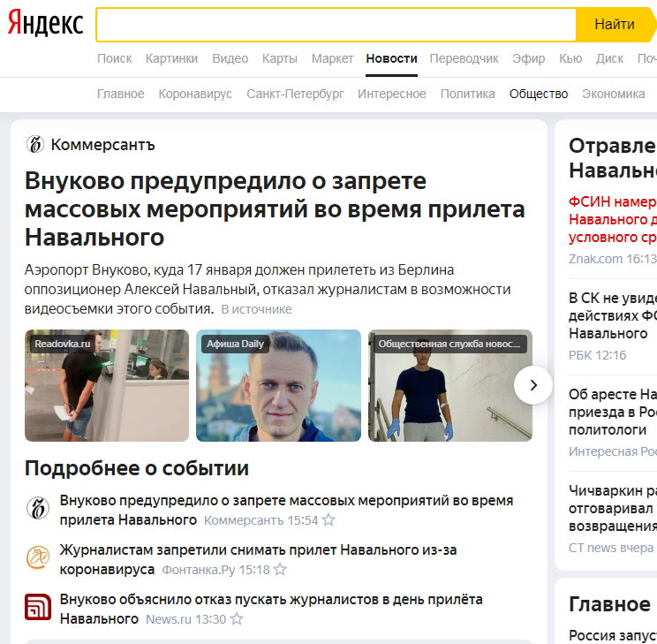The width and height of the screenshot is (657, 644).
Task: Click the СТ news вчера source label
Action: point(611,548)
